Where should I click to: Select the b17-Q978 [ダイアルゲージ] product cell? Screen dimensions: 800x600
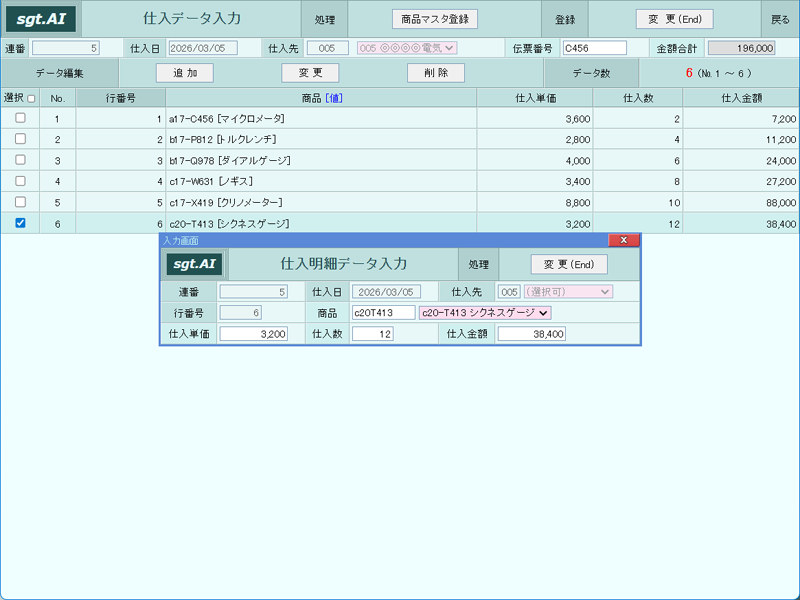tap(321, 161)
